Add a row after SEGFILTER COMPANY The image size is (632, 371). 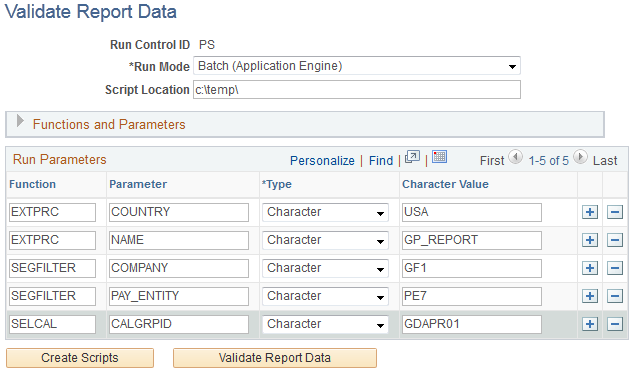point(590,268)
